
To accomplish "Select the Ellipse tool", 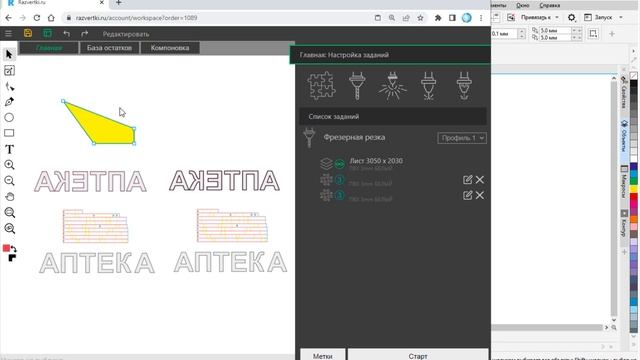I will (x=9, y=118).
